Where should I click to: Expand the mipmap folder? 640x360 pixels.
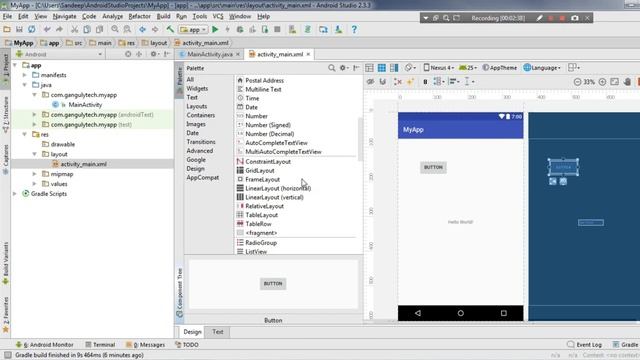tap(35, 174)
